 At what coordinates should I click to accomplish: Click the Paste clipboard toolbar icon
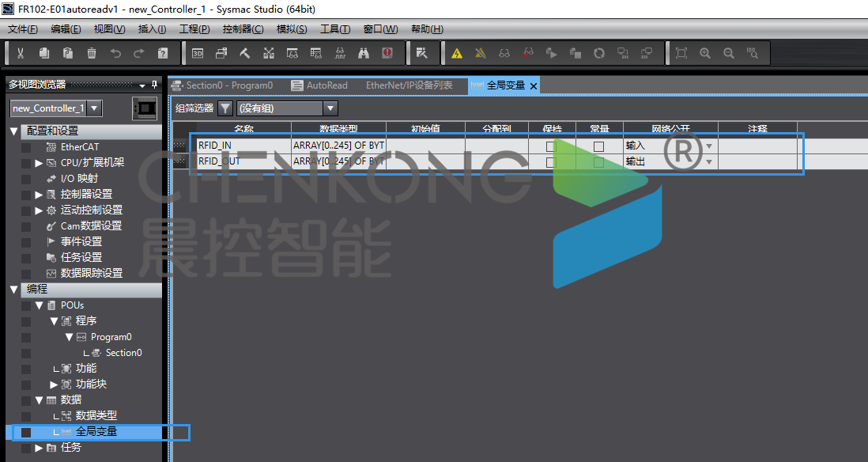pyautogui.click(x=68, y=53)
